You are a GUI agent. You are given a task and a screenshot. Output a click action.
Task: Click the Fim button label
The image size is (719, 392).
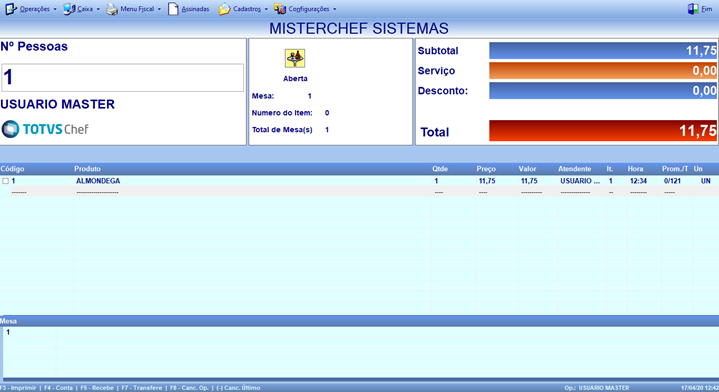coord(707,9)
